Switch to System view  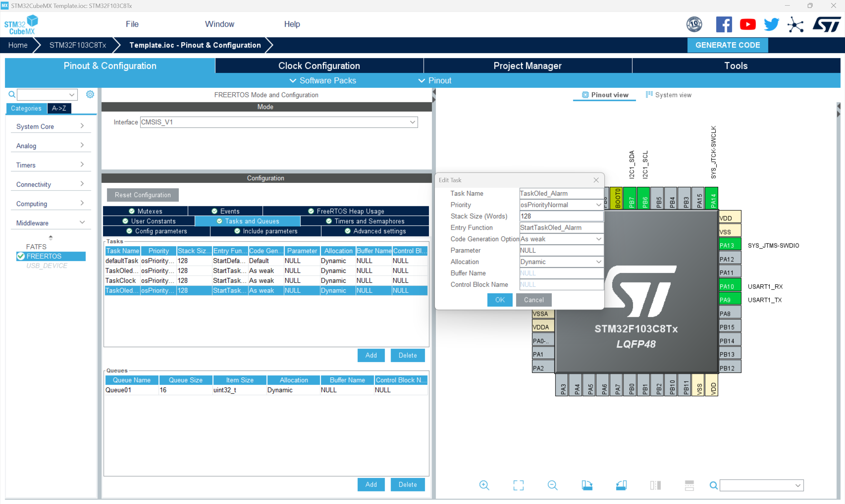pos(668,95)
